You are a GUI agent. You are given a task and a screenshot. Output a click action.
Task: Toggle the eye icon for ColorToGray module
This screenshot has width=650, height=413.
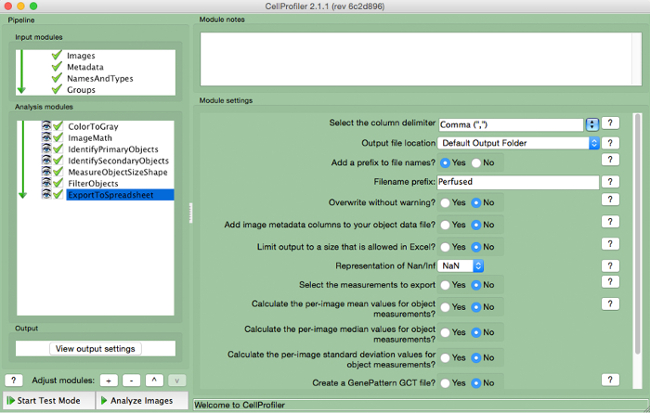[x=46, y=127]
